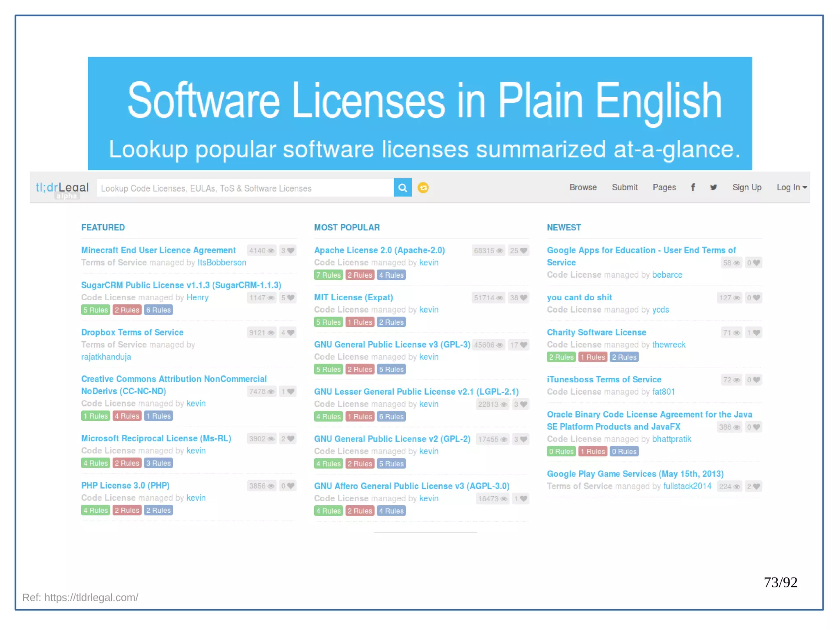Click the orange shuffle icon beside search

pos(423,188)
